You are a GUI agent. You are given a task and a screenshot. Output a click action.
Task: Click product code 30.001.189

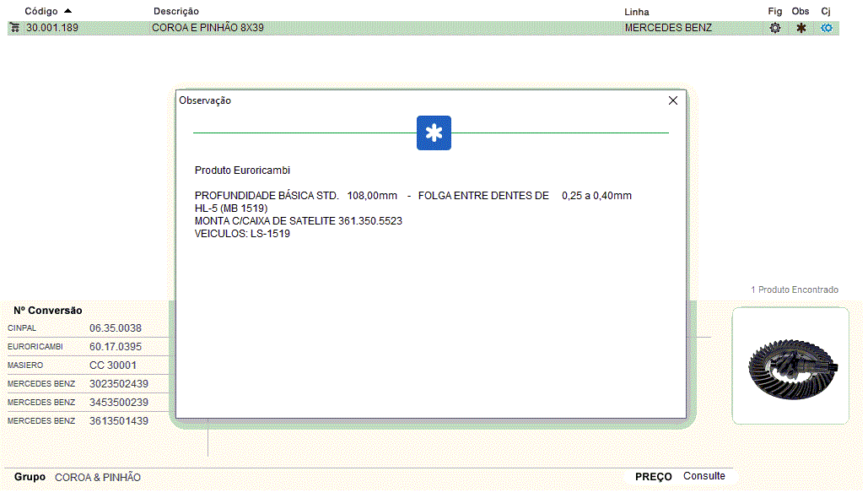52,28
